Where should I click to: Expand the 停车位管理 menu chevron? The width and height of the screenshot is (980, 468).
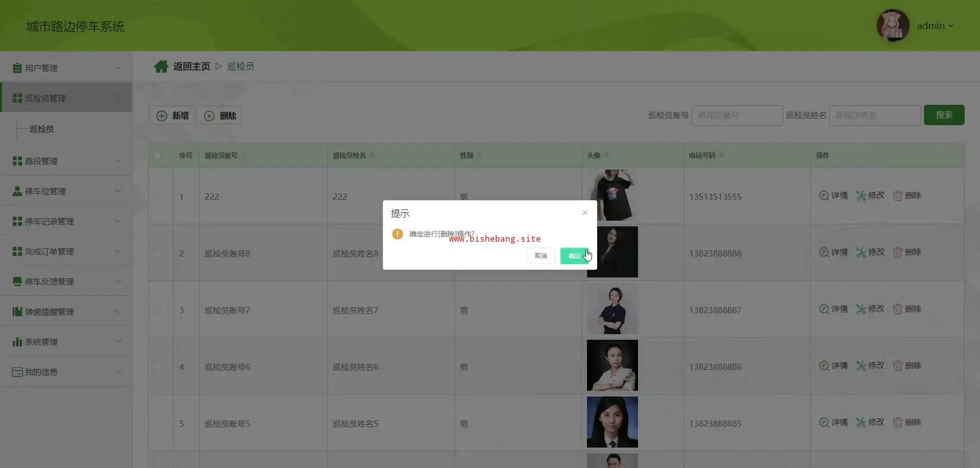pyautogui.click(x=118, y=191)
